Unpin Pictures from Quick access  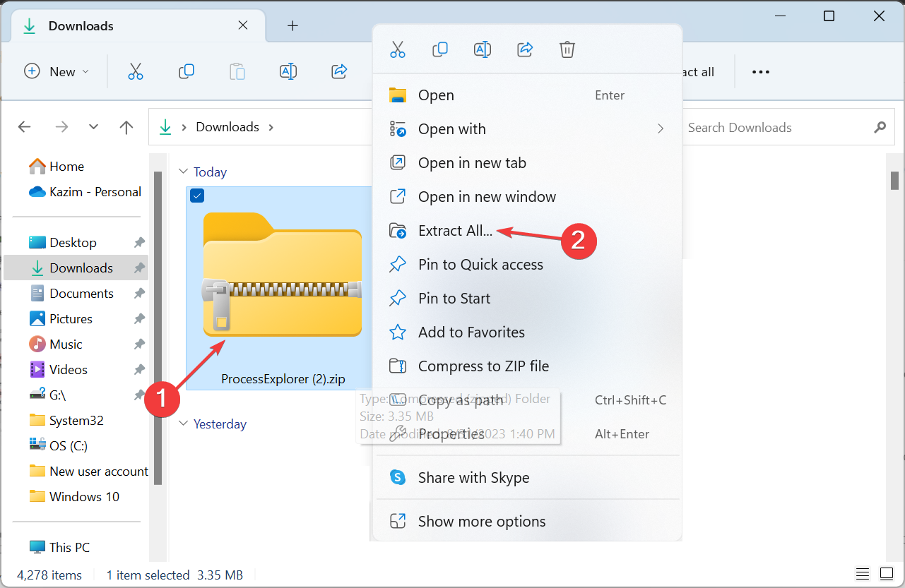tap(139, 319)
